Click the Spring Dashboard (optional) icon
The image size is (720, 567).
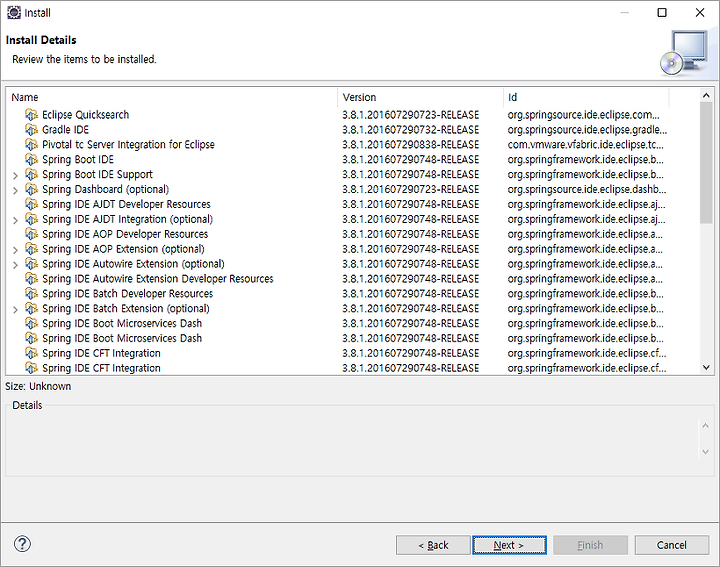click(x=31, y=189)
